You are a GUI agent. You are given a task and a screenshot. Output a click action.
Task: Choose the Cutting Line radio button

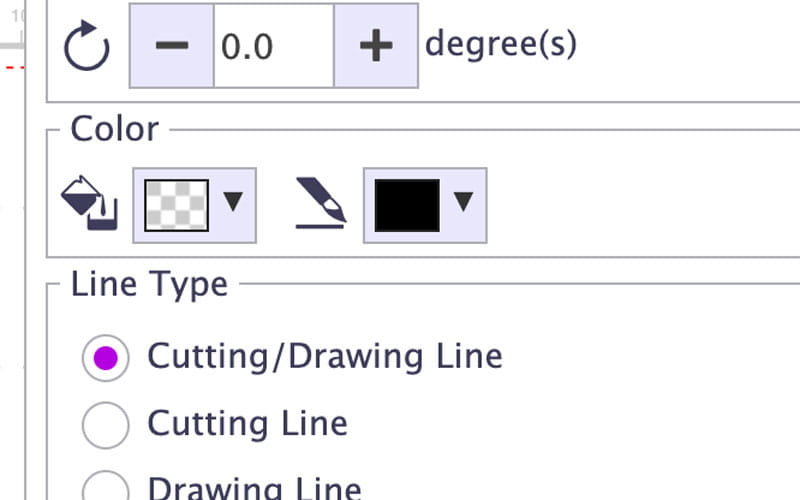click(x=105, y=425)
